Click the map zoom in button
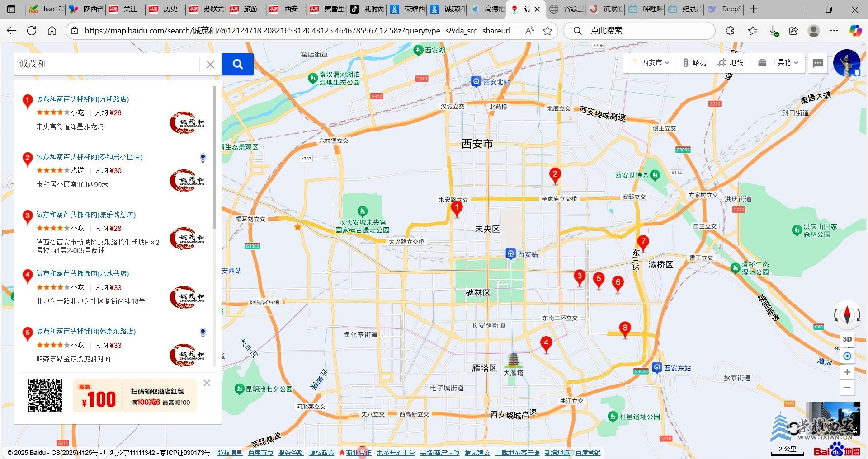Viewport: 868px width, 459px height. point(847,372)
